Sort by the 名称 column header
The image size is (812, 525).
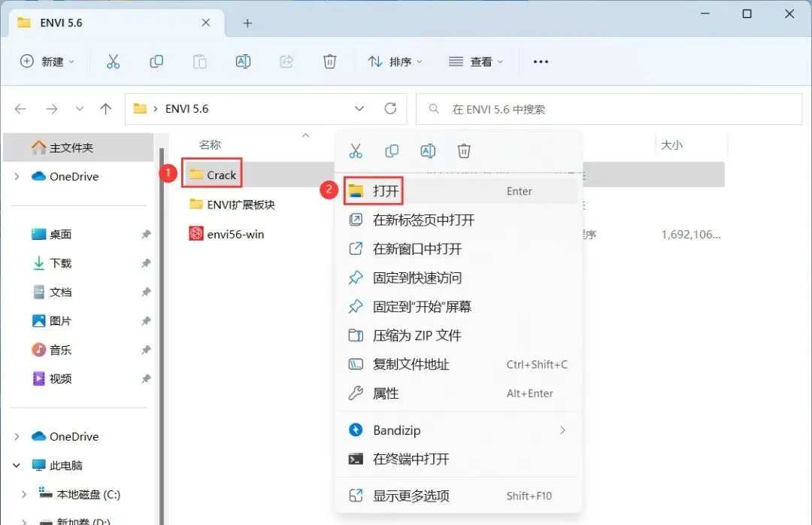click(x=210, y=145)
